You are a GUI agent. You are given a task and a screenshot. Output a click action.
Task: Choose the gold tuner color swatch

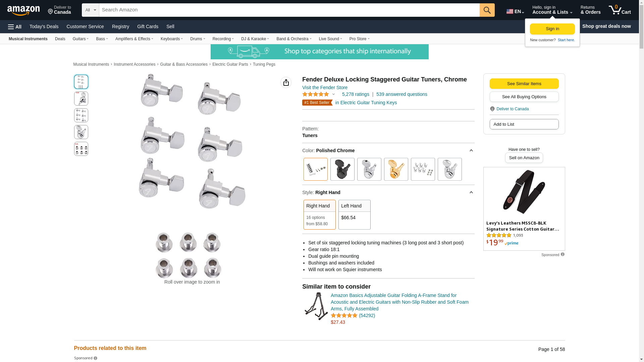396,169
